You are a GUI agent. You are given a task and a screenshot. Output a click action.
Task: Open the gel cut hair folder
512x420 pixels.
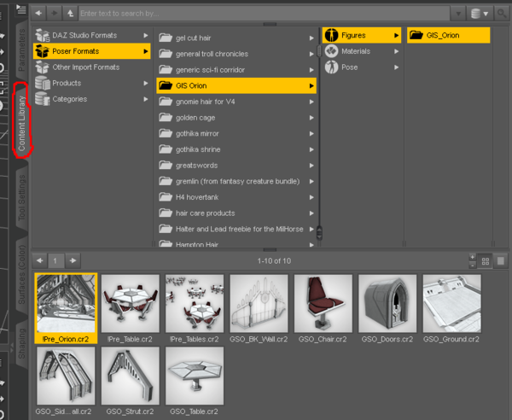click(x=236, y=38)
